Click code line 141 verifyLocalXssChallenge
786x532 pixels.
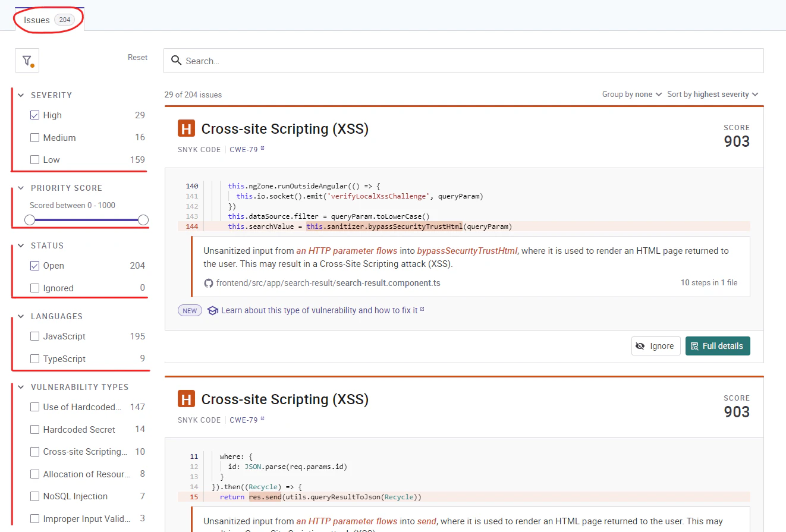360,196
